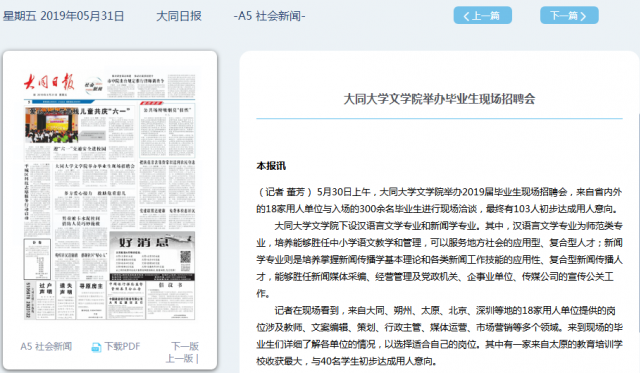This screenshot has height=373, width=640.
Task: Click the 寻租房主 notice in the thumbnail
Action: click(x=91, y=300)
